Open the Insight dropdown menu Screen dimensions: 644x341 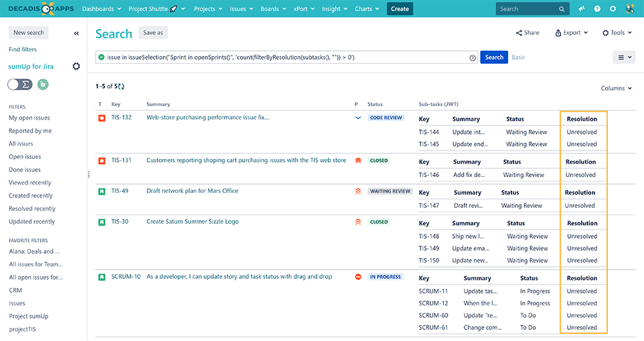coord(335,8)
